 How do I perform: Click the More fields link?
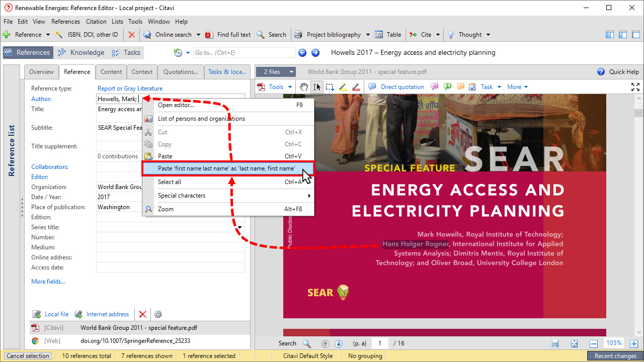[48, 282]
